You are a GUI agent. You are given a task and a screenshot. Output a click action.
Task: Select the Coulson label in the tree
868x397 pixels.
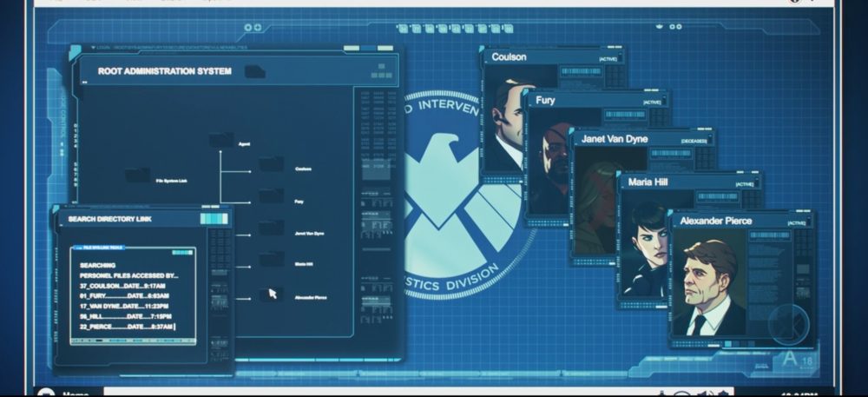(303, 169)
